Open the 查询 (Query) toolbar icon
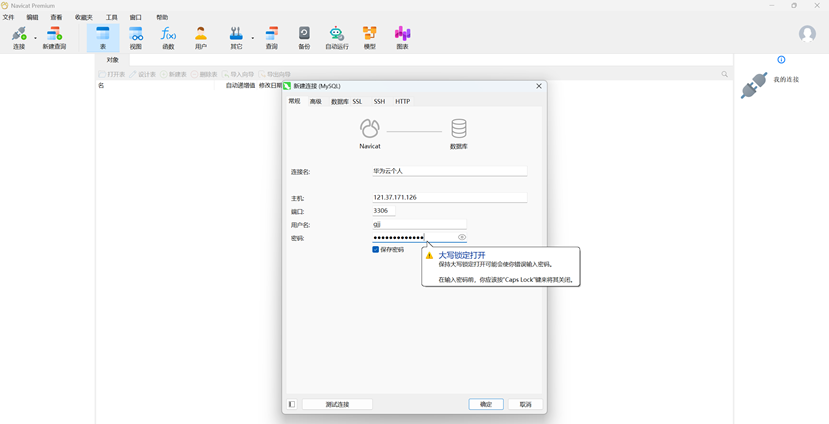This screenshot has height=424, width=829. point(271,38)
